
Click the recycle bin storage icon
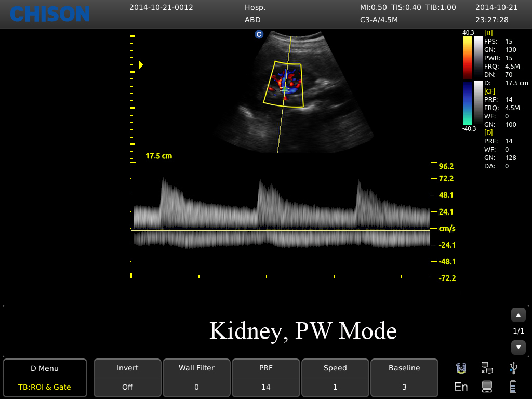[x=460, y=368]
